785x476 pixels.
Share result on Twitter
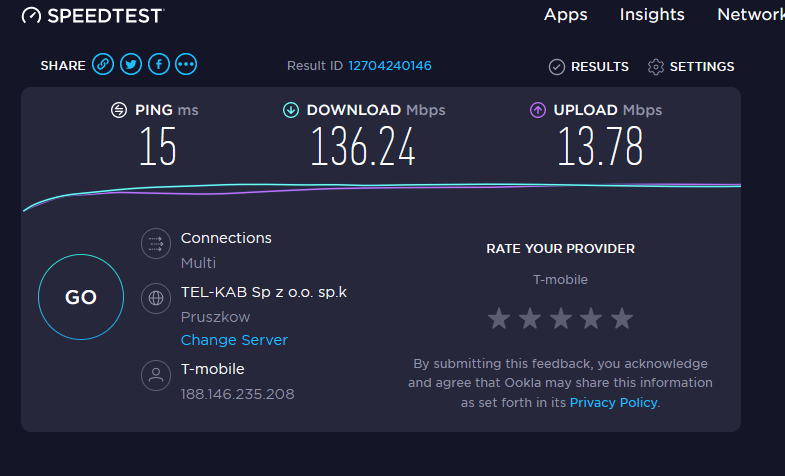(x=131, y=64)
